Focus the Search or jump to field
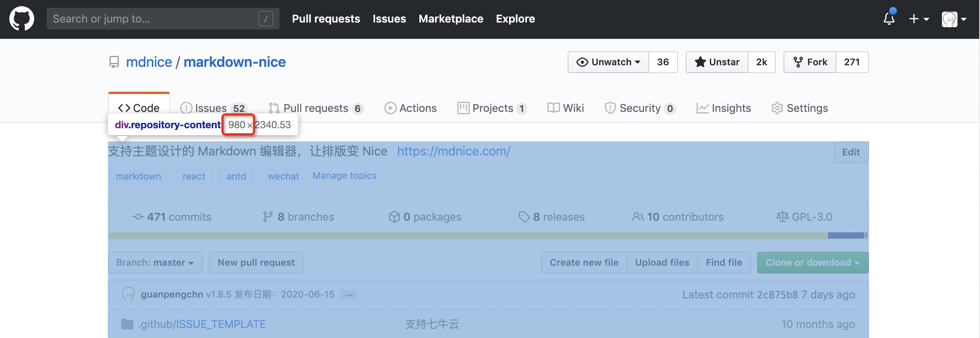 point(163,19)
